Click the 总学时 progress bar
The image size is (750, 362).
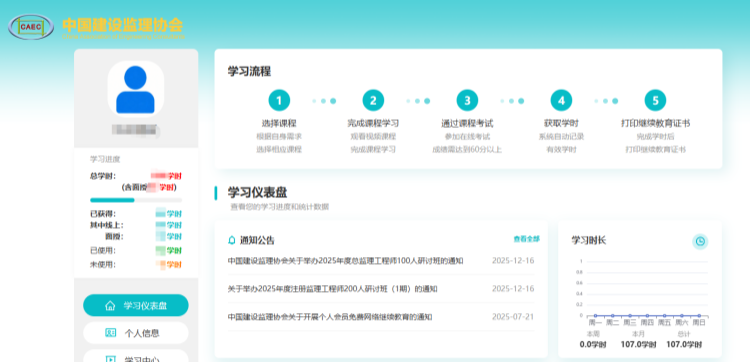136,200
